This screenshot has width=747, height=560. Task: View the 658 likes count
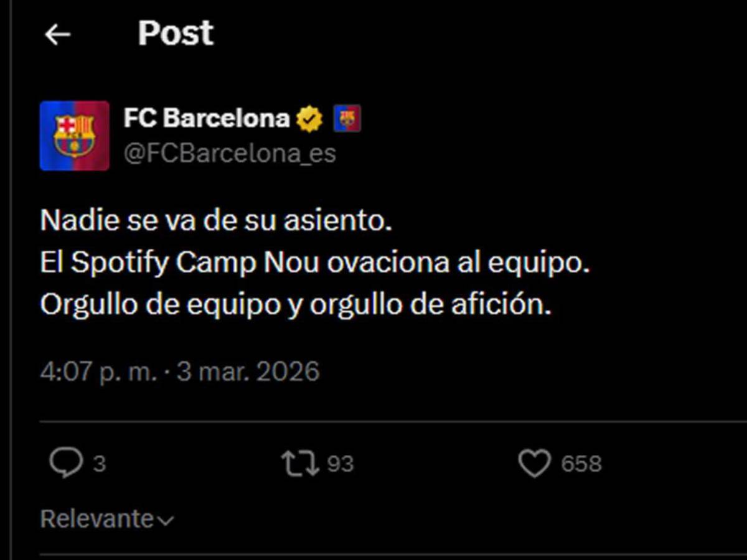coord(581,464)
